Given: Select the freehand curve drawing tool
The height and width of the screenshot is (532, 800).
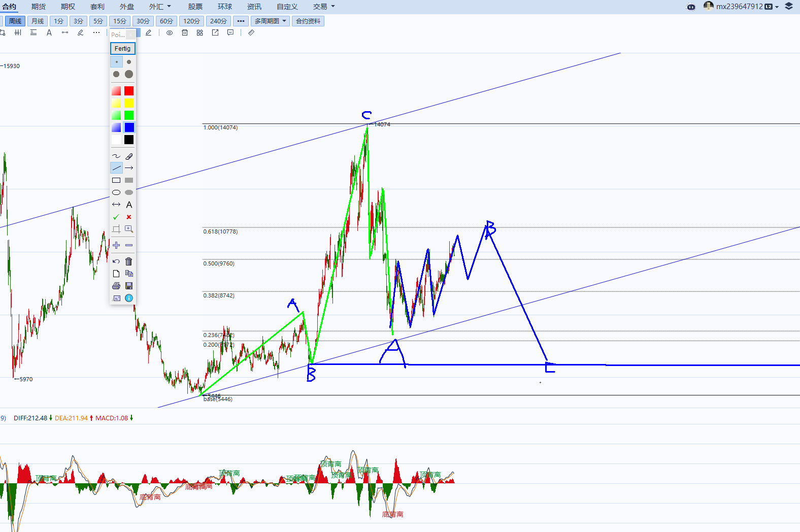Looking at the screenshot, I should [116, 156].
